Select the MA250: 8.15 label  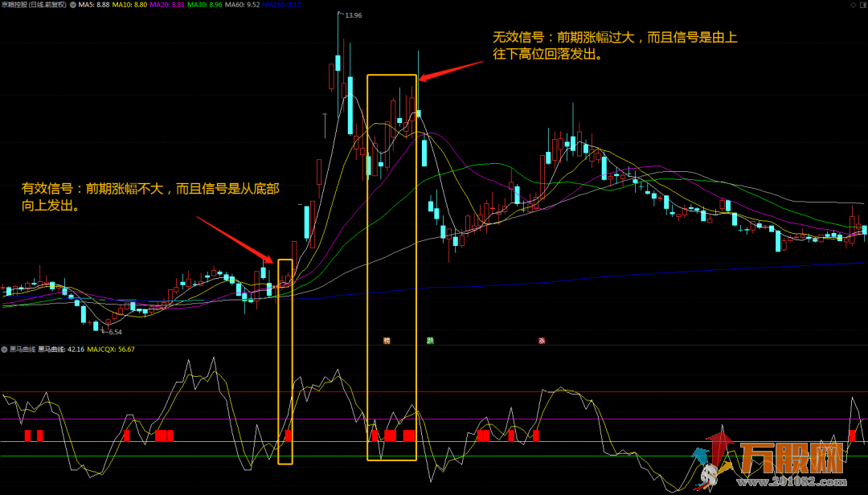(282, 5)
